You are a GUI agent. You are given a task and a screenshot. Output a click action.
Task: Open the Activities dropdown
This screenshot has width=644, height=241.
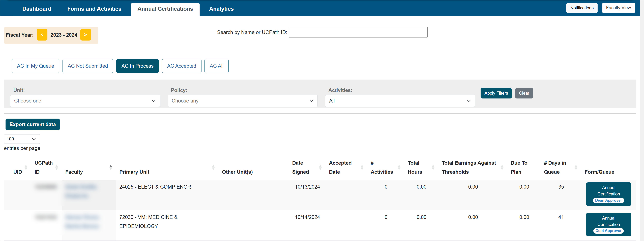(x=400, y=101)
